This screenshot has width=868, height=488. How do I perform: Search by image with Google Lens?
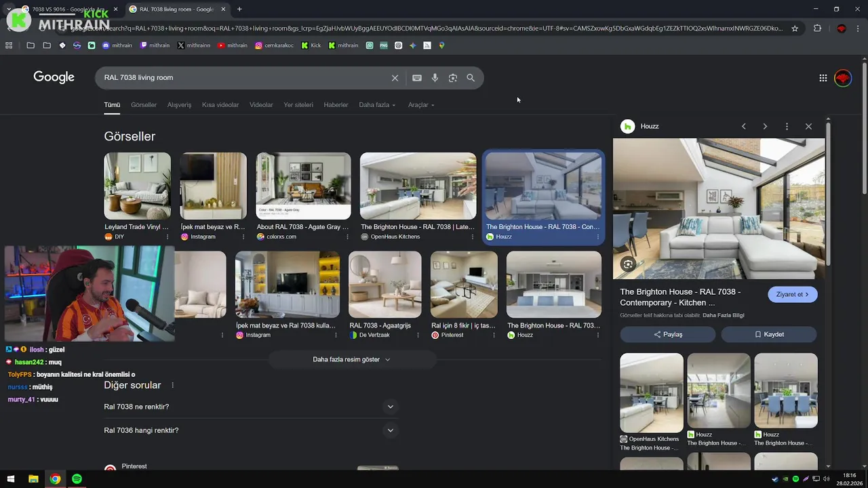pos(453,78)
